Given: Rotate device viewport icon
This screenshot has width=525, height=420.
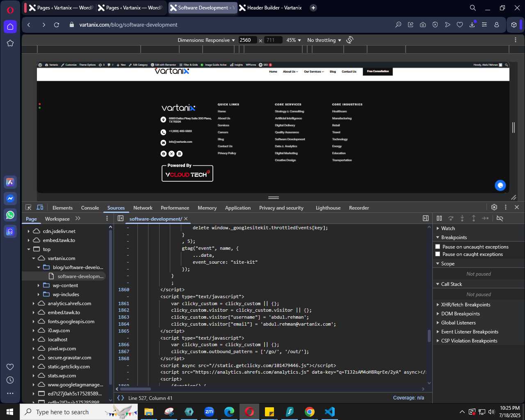Looking at the screenshot, I should (350, 40).
